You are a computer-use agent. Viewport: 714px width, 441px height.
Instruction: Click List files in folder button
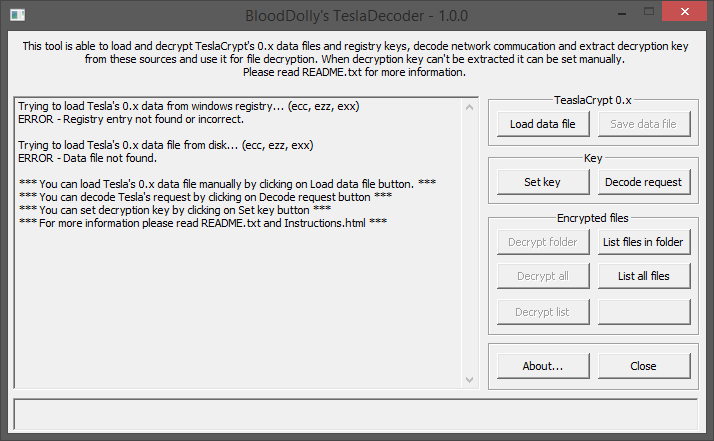point(643,242)
